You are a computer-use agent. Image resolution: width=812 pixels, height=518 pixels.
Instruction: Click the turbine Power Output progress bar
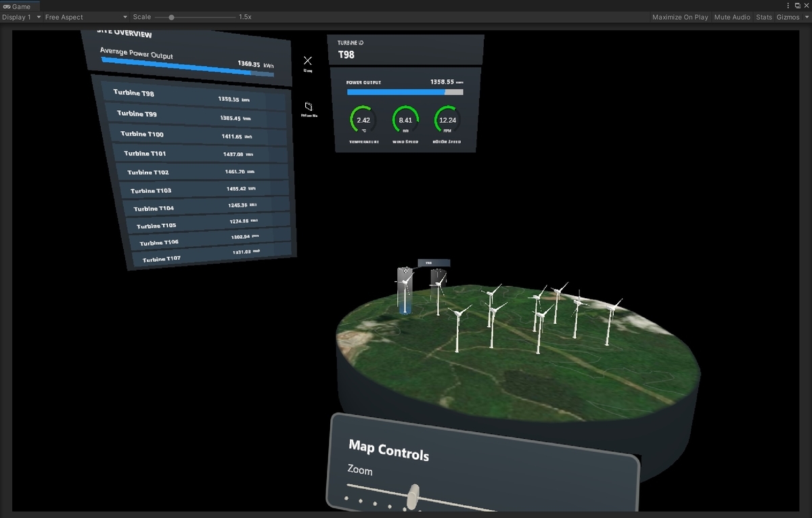point(405,92)
